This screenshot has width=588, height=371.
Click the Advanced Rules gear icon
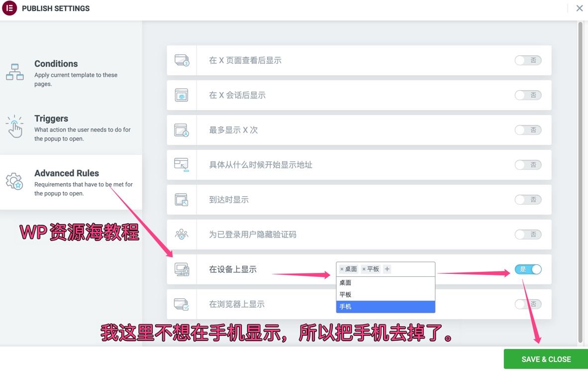pyautogui.click(x=14, y=181)
